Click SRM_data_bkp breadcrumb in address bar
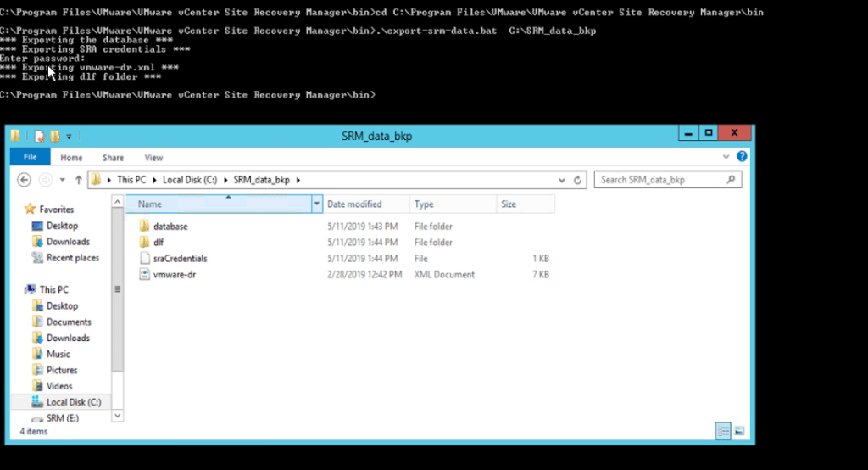The image size is (868, 470). click(x=261, y=180)
